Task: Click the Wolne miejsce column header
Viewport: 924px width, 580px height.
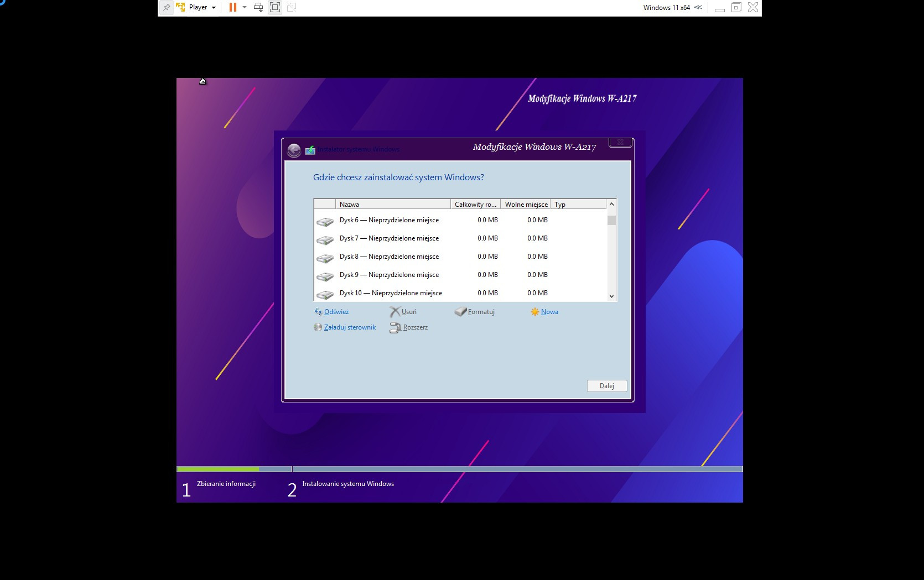Action: click(526, 205)
